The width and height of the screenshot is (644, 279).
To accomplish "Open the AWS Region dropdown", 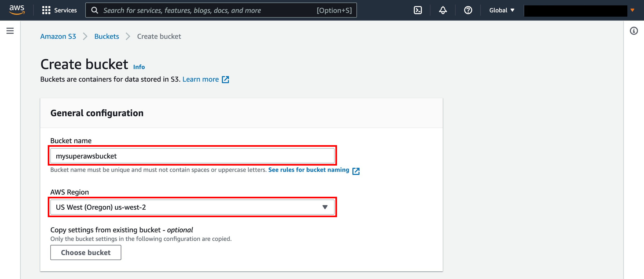I will 192,207.
